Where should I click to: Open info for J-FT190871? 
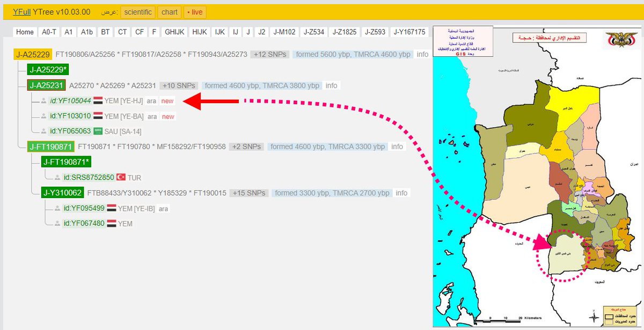[397, 146]
